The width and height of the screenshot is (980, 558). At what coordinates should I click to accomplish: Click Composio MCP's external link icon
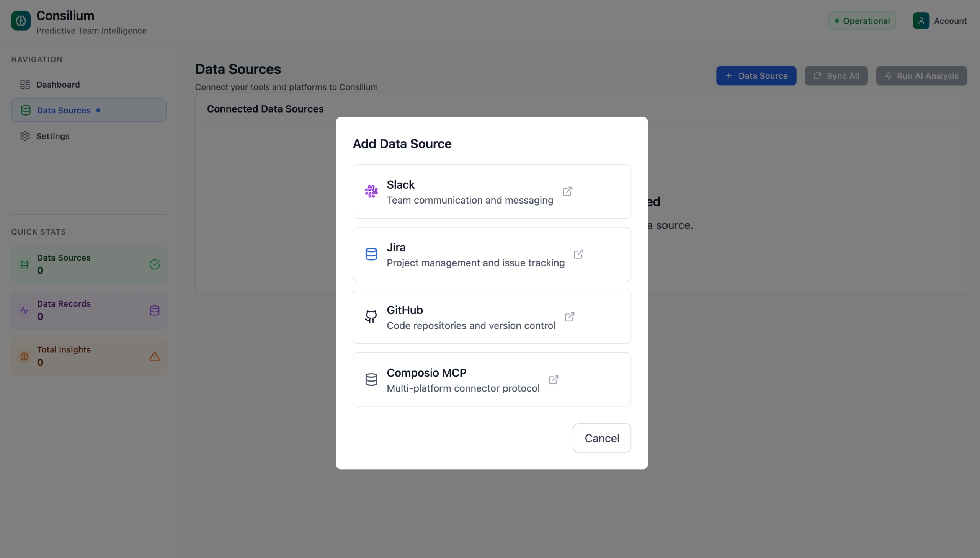click(x=553, y=379)
